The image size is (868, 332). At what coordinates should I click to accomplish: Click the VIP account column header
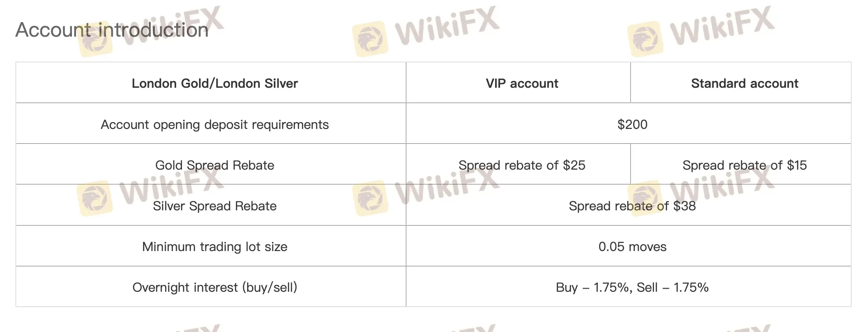522,84
